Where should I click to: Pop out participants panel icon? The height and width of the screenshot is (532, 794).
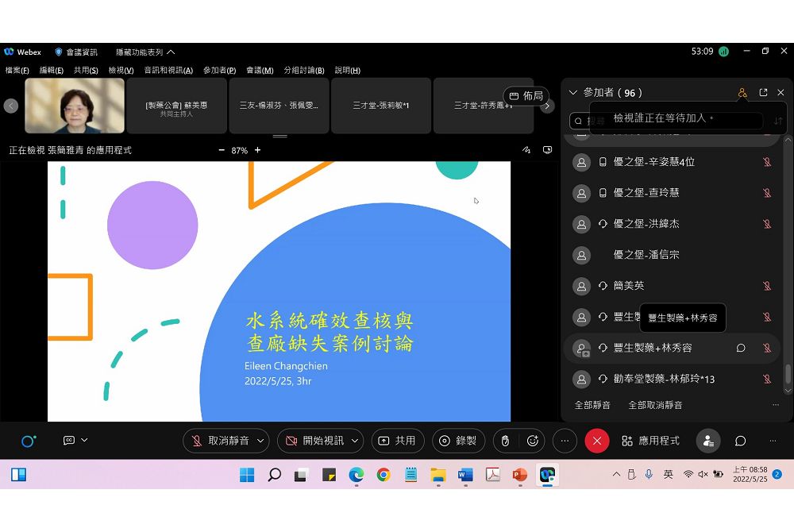[x=763, y=93]
